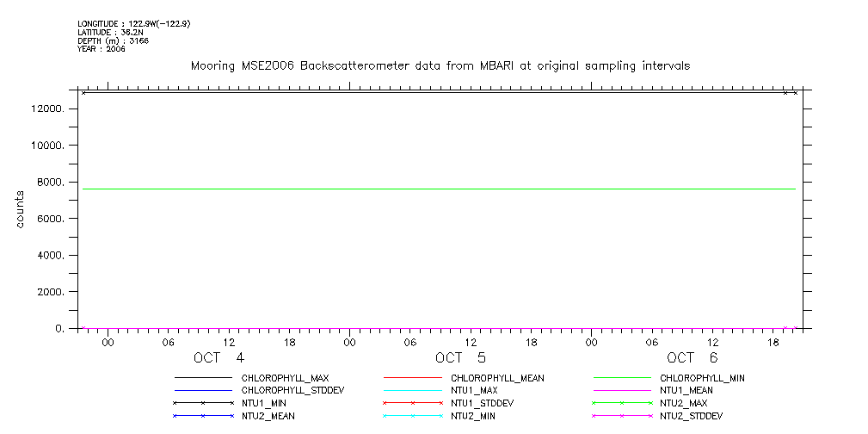
Task: Click the red NTU1_STDDEV legend marker line
Action: pos(412,403)
